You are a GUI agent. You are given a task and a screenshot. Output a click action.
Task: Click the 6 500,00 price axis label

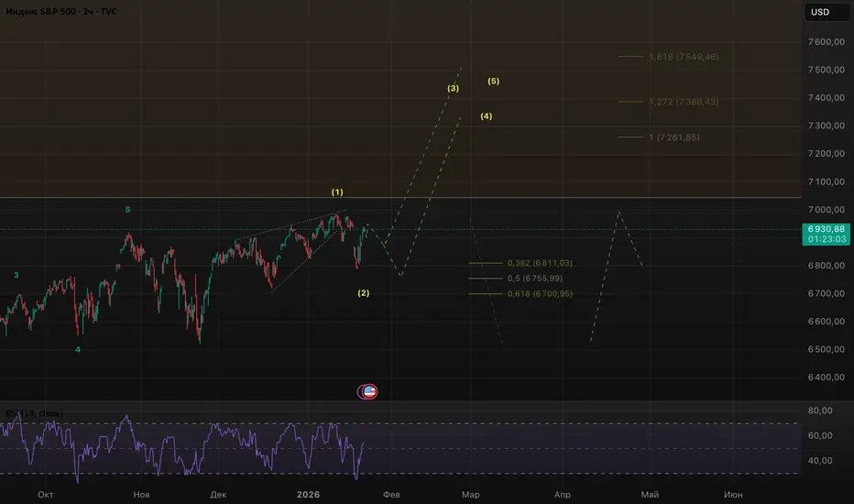click(x=827, y=349)
